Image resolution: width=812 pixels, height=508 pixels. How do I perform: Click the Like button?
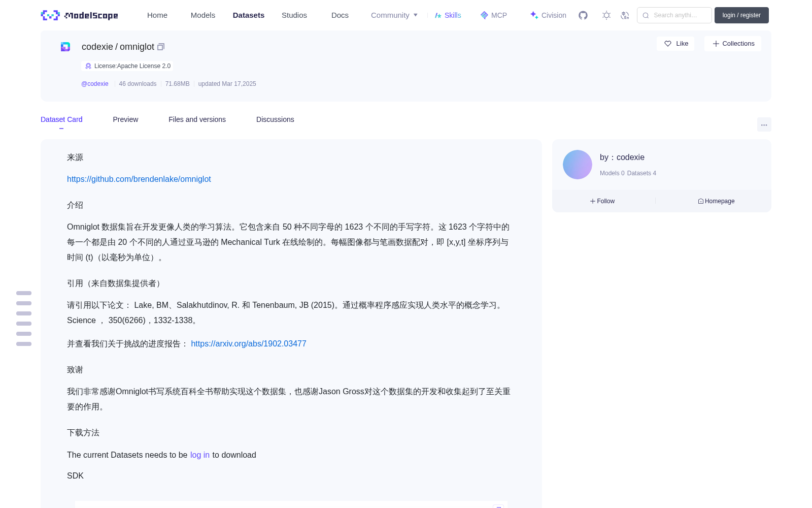(x=675, y=44)
